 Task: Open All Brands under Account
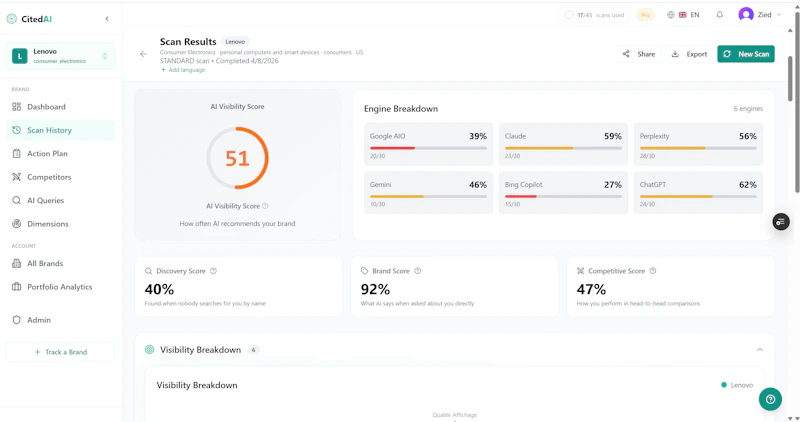[60, 263]
